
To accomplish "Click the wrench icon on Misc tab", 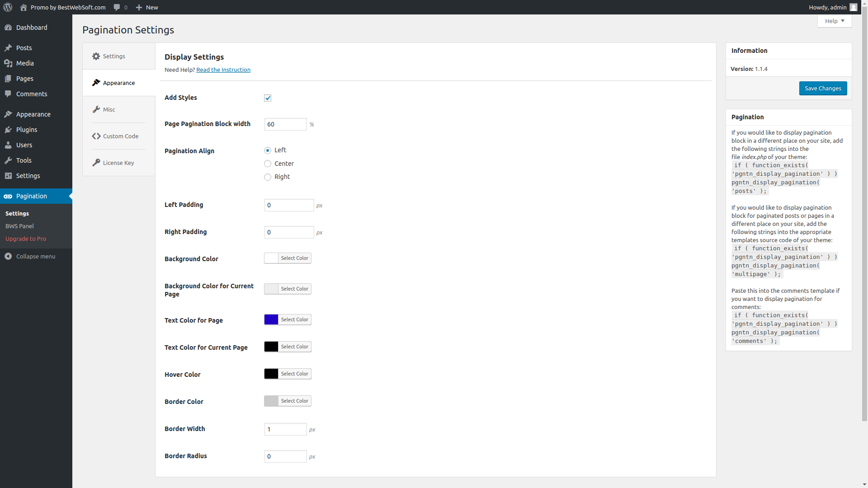I will tap(96, 109).
